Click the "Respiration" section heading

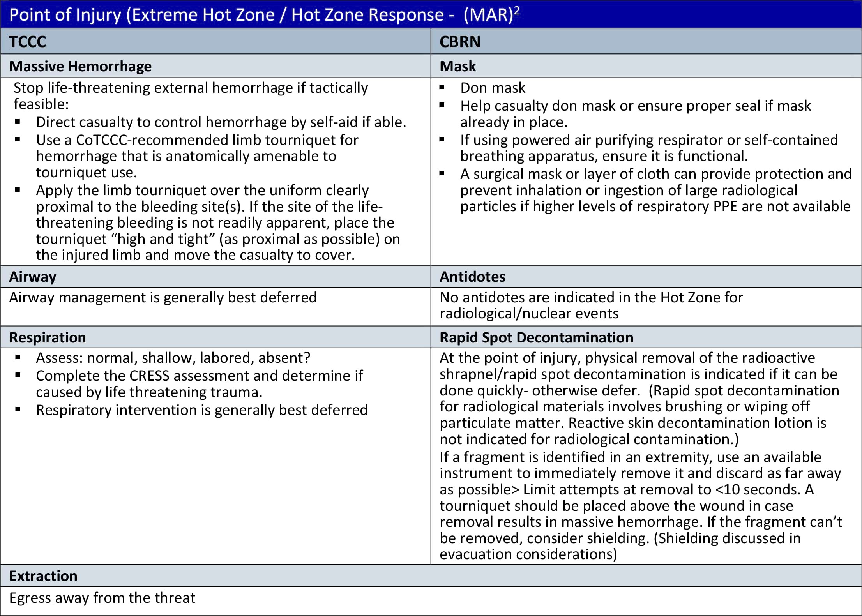tap(48, 337)
